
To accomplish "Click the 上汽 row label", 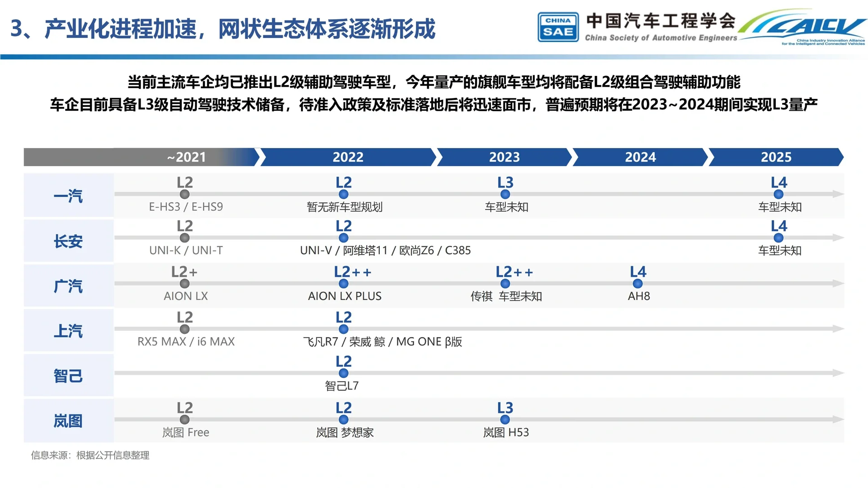I will click(x=68, y=330).
